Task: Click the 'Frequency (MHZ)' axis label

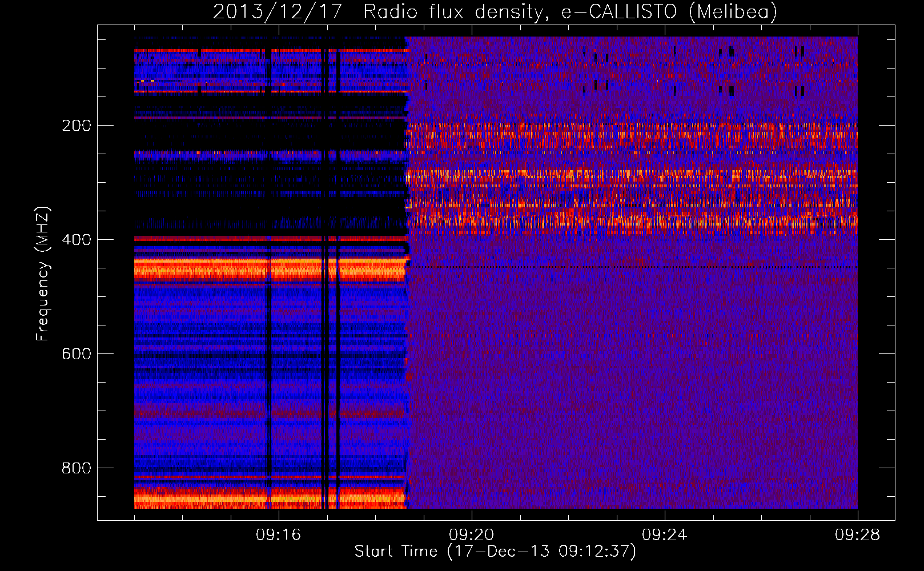Action: 43,274
